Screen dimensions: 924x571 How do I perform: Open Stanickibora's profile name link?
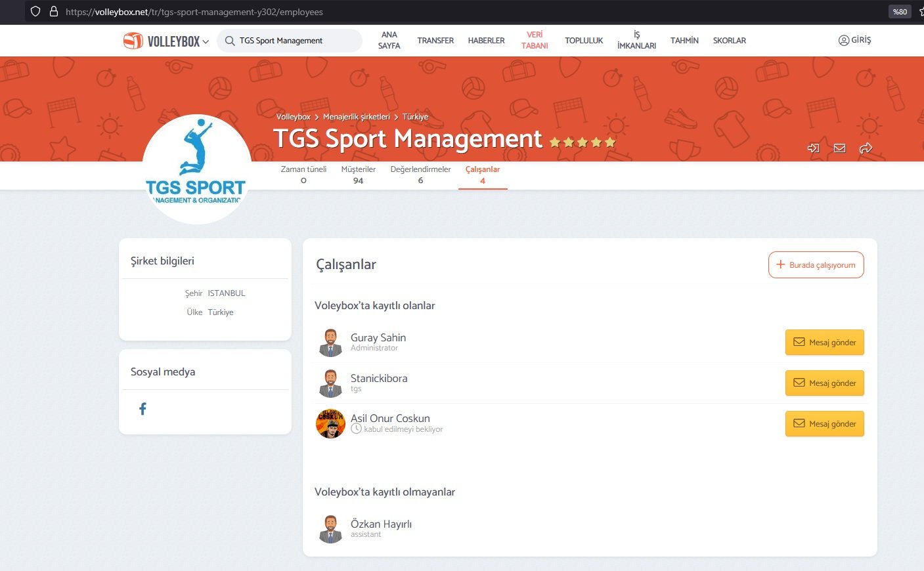pos(379,378)
